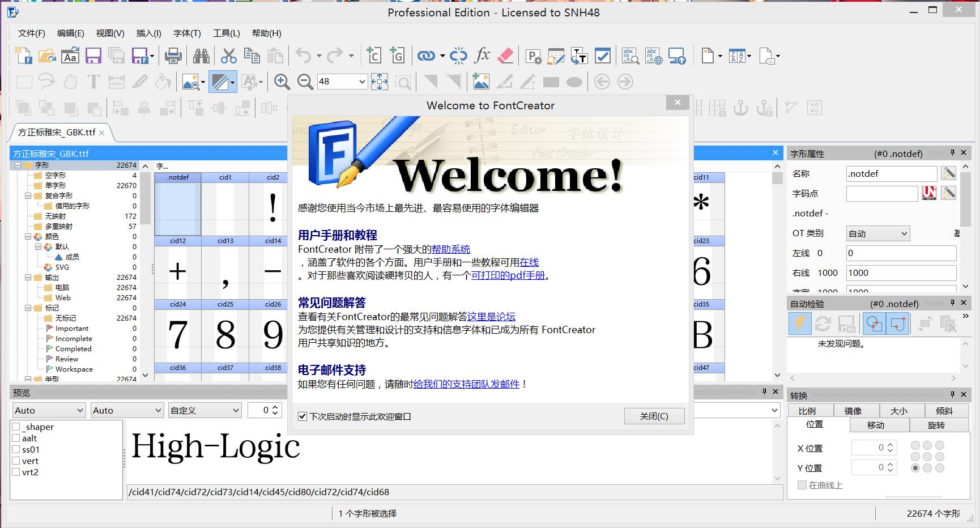Click the 给我们的支持团队发邮件 link

point(466,384)
